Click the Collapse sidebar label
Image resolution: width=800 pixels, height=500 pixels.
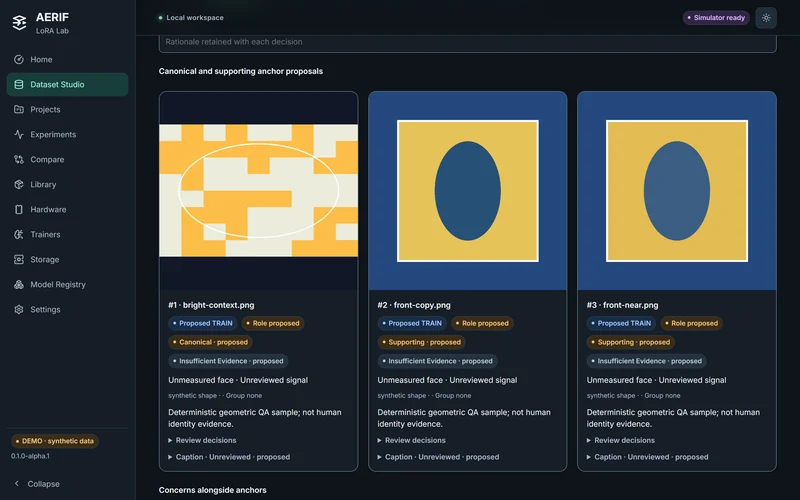43,484
